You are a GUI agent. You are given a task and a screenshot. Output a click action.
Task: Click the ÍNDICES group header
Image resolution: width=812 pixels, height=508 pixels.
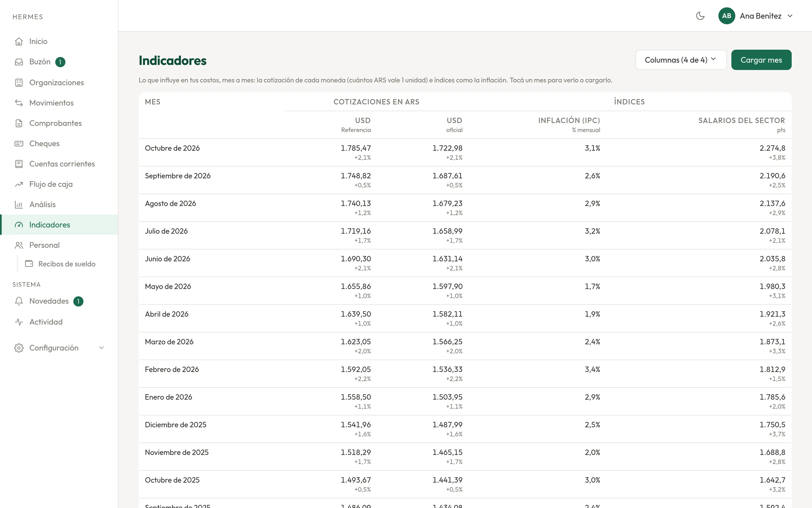point(629,102)
